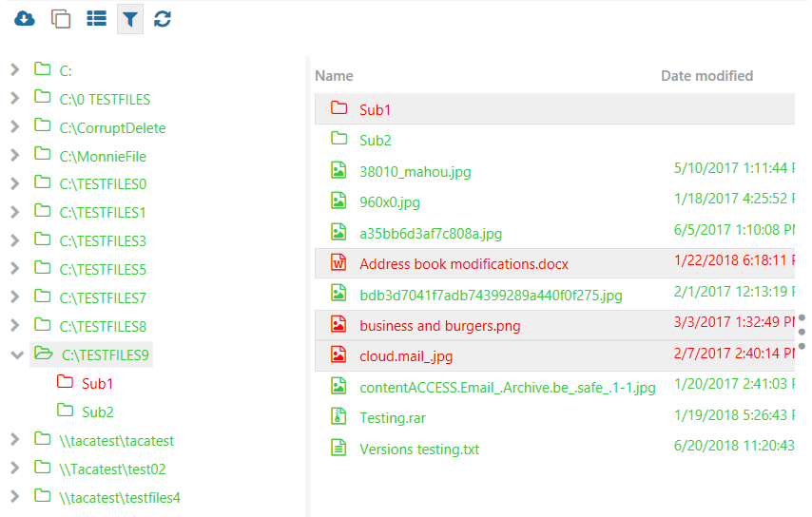Click the text file icon for Versions testing.txt

point(338,449)
